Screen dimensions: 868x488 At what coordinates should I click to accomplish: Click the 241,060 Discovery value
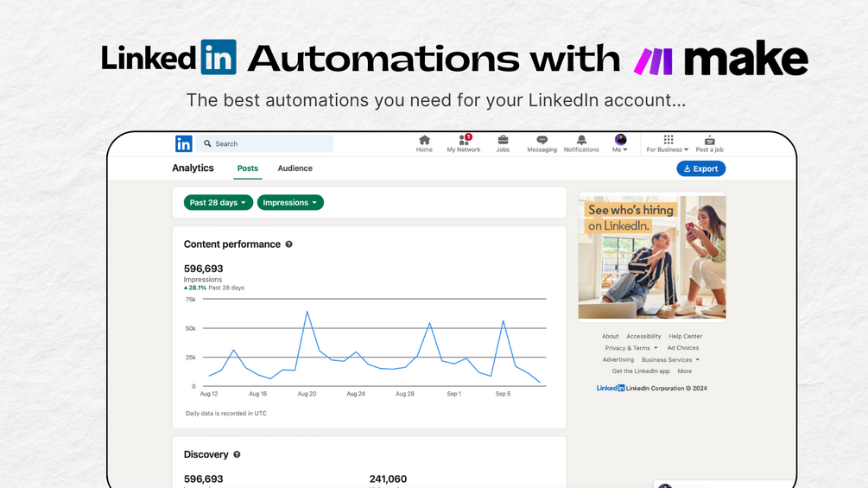click(388, 479)
